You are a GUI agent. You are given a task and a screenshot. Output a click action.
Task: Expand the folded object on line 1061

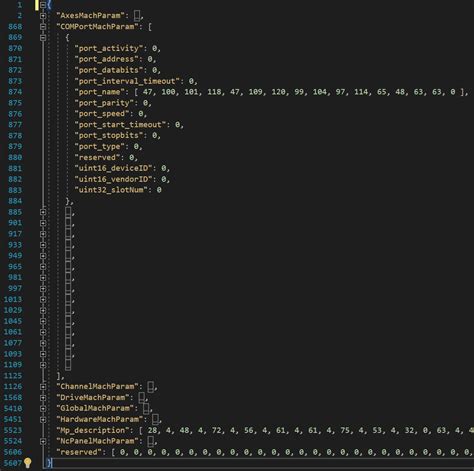[x=43, y=332]
